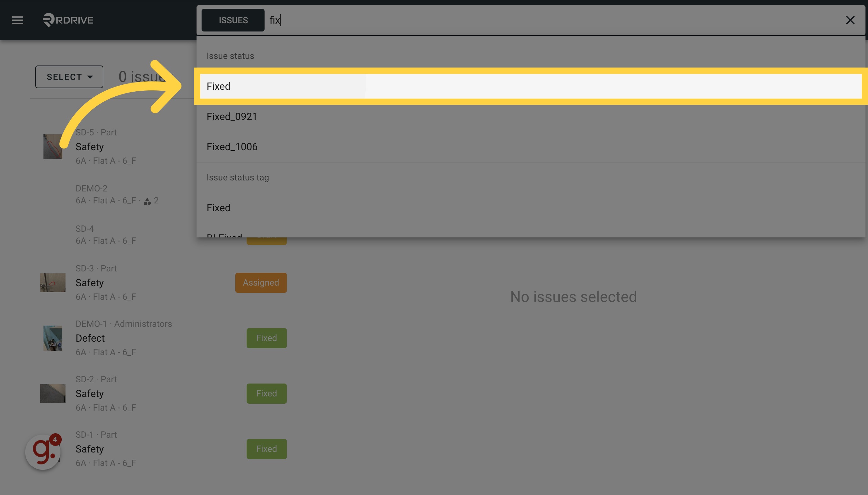
Task: Click the attachments icon on DEMO-2
Action: pos(147,201)
